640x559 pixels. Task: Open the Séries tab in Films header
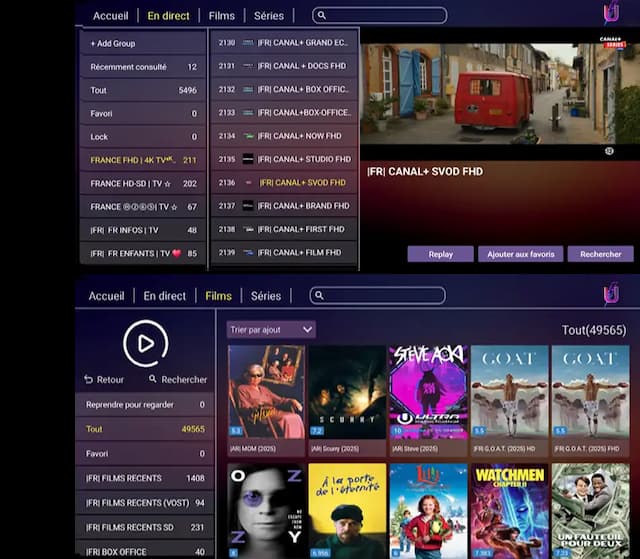[x=265, y=296]
